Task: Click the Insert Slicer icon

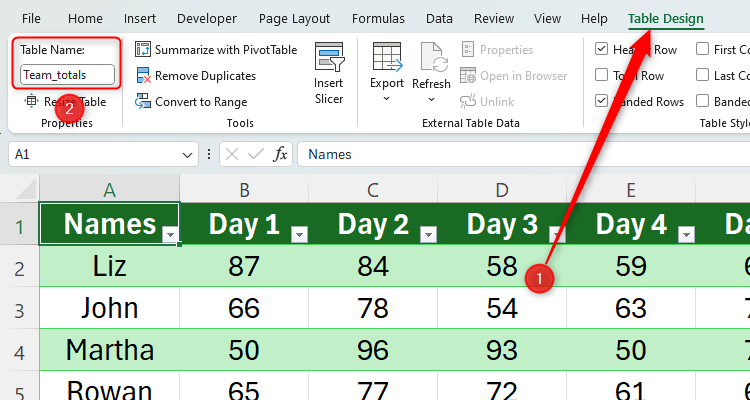Action: pyautogui.click(x=329, y=60)
